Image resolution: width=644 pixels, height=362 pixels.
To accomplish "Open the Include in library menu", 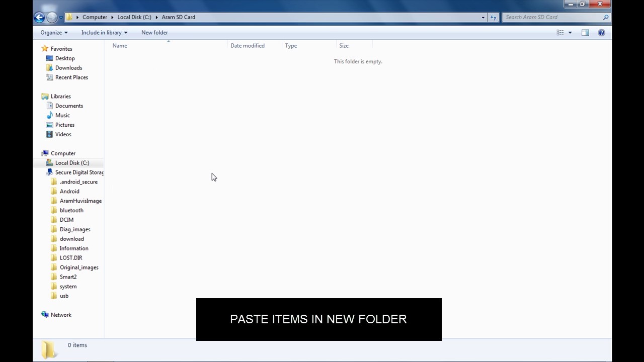I will [x=104, y=33].
